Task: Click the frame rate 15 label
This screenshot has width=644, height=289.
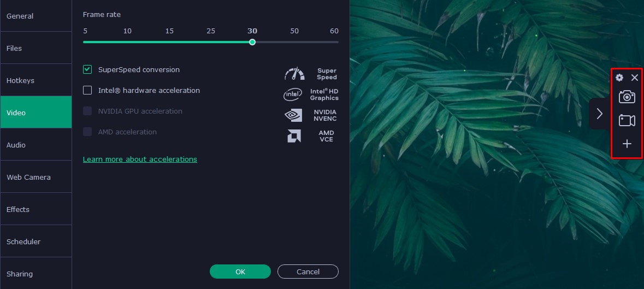Action: pos(169,31)
